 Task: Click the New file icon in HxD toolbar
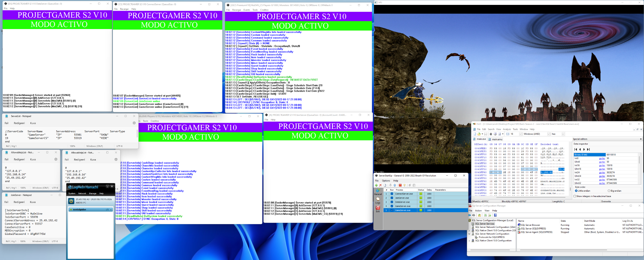(x=475, y=134)
